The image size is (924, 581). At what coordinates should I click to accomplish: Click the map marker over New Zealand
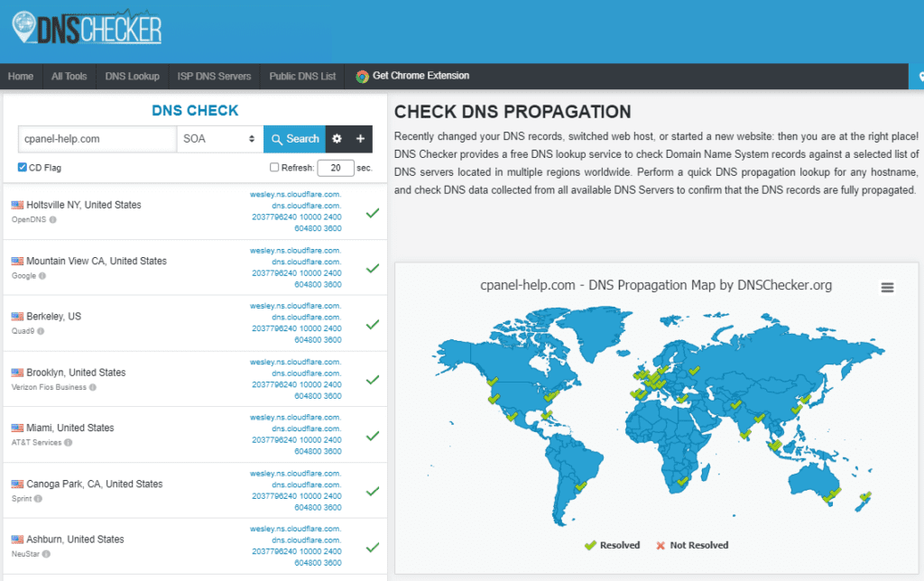pyautogui.click(x=864, y=497)
